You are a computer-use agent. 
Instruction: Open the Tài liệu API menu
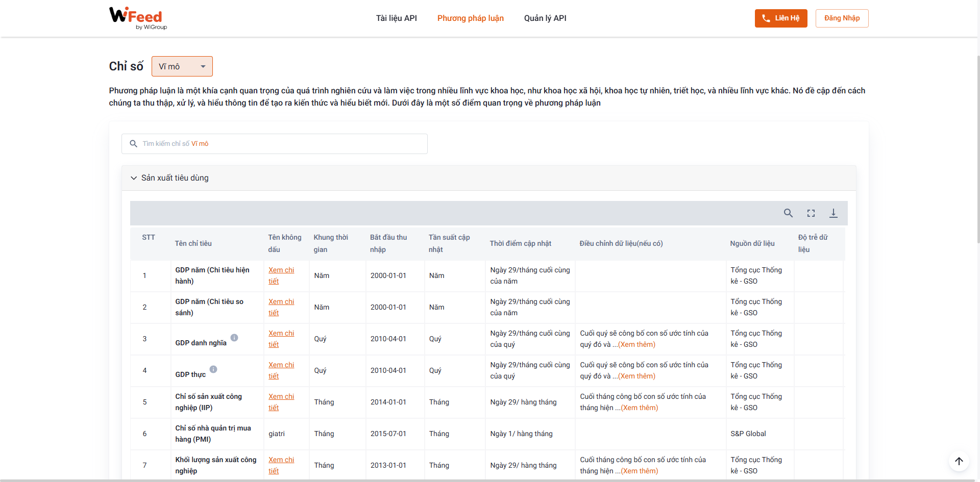[396, 18]
